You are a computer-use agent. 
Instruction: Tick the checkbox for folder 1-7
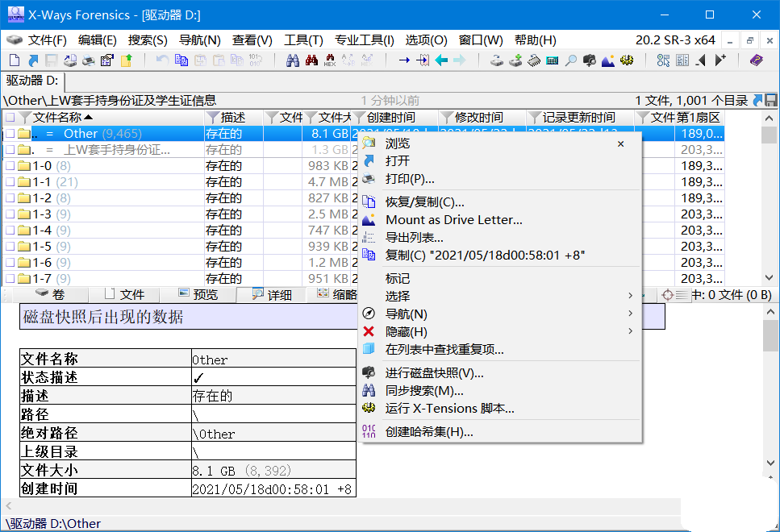pyautogui.click(x=10, y=278)
